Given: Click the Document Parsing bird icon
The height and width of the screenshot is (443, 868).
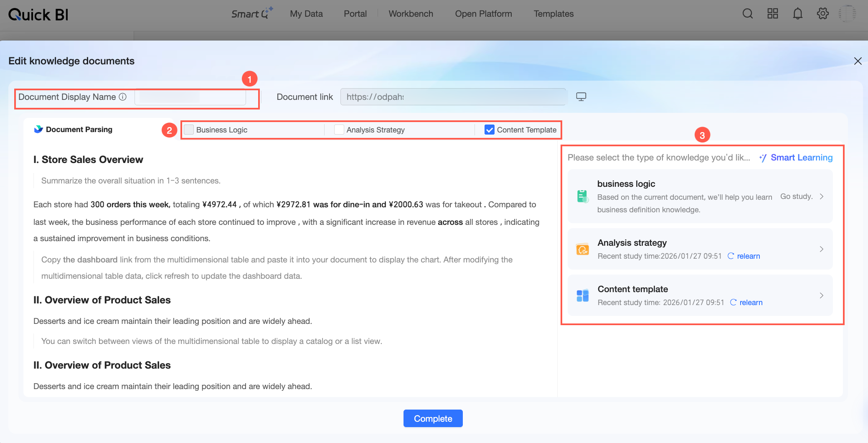Looking at the screenshot, I should click(x=38, y=129).
